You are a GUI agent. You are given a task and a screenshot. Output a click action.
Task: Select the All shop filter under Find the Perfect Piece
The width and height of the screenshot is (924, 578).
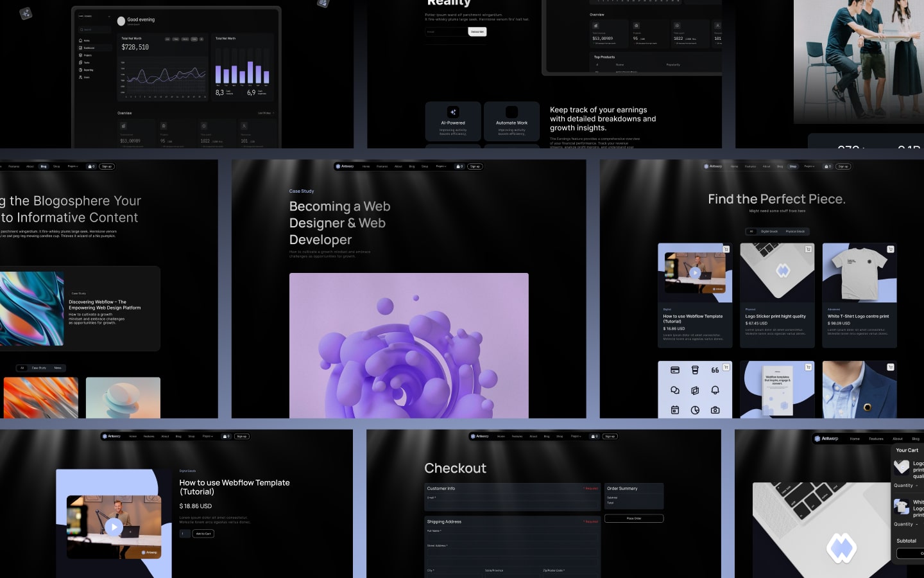point(751,231)
